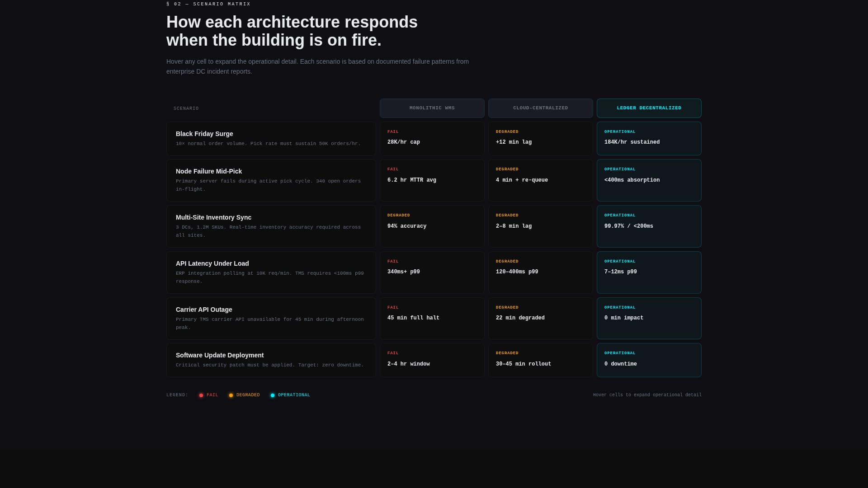Click the '22 min degraded' cell

[x=540, y=319]
